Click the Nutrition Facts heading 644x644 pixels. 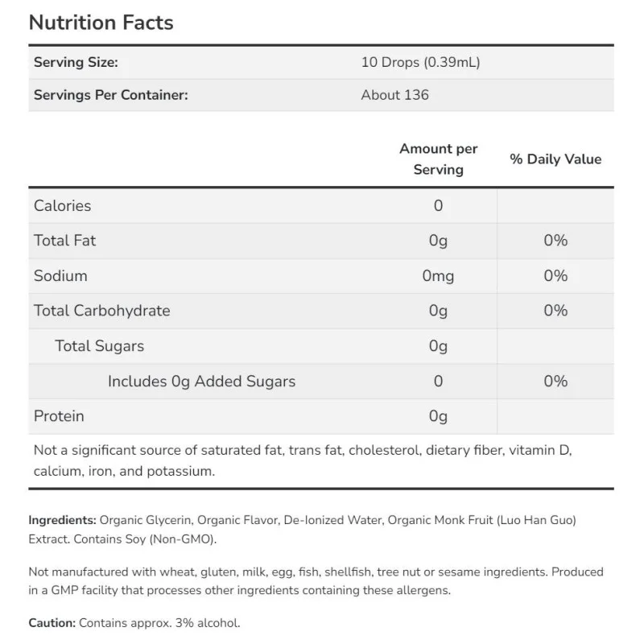(101, 23)
